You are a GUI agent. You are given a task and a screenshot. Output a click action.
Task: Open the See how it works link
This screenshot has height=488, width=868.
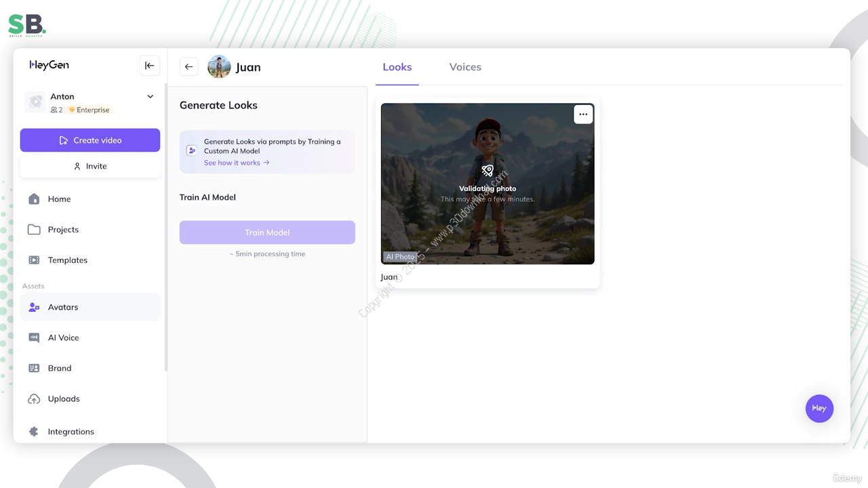tap(236, 163)
